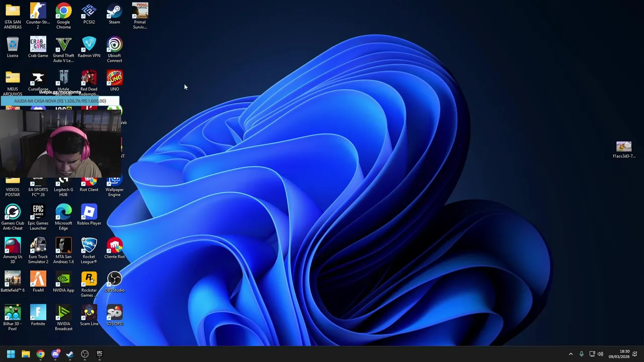Select the MTA San Andreas 1.6 icon

tap(63, 251)
